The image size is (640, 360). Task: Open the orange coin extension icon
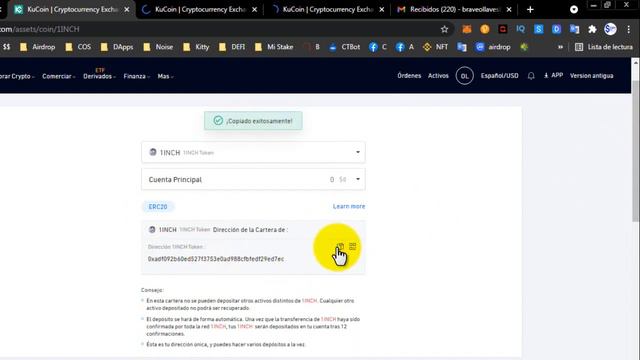click(x=485, y=29)
